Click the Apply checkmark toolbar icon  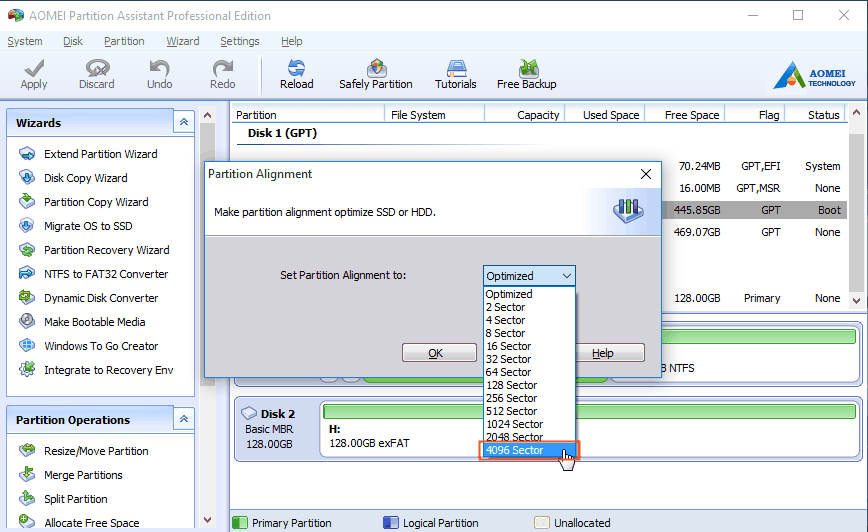(x=34, y=68)
